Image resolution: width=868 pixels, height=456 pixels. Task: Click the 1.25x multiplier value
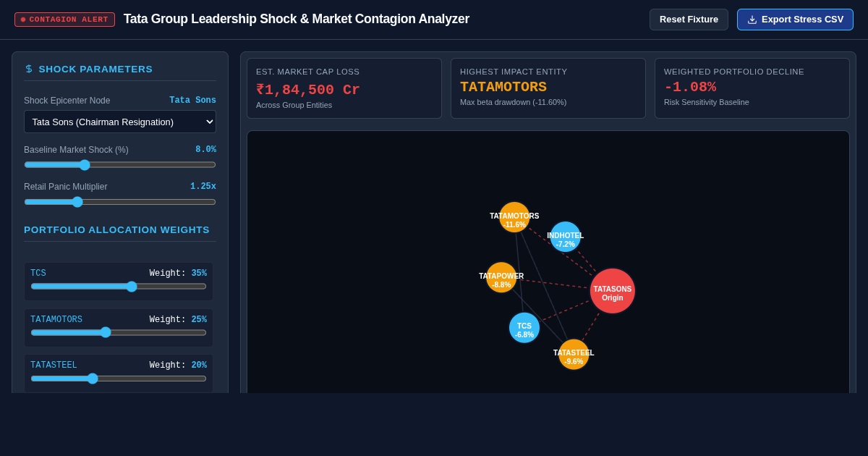point(203,187)
